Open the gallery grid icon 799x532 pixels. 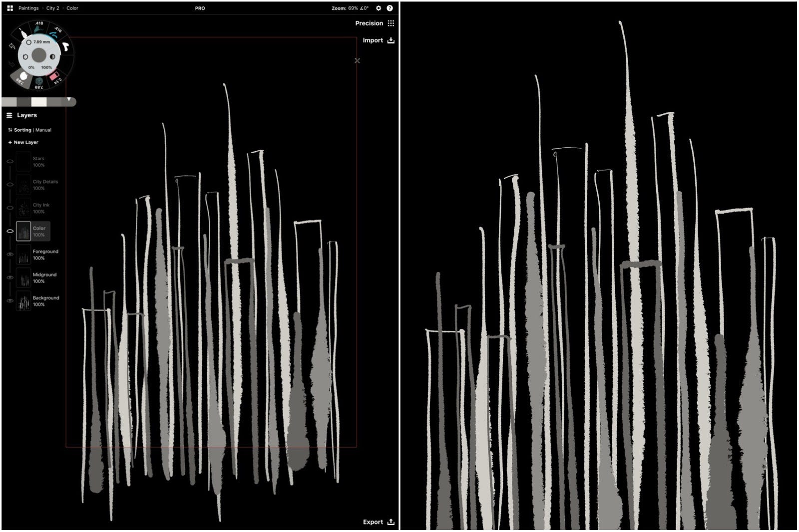coord(9,8)
